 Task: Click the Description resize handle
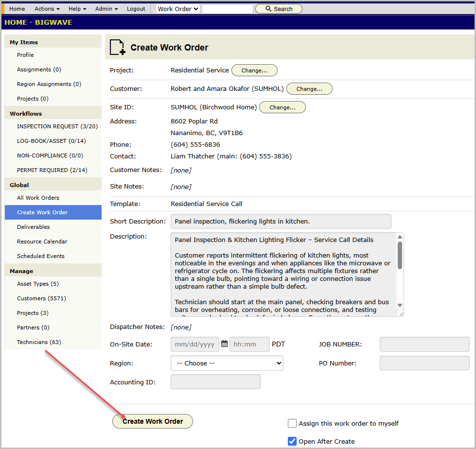tap(401, 314)
